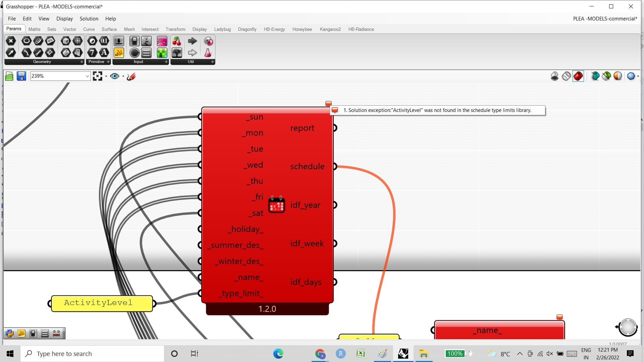Open the blue polygon display dropdown arrow

pyautogui.click(x=638, y=76)
